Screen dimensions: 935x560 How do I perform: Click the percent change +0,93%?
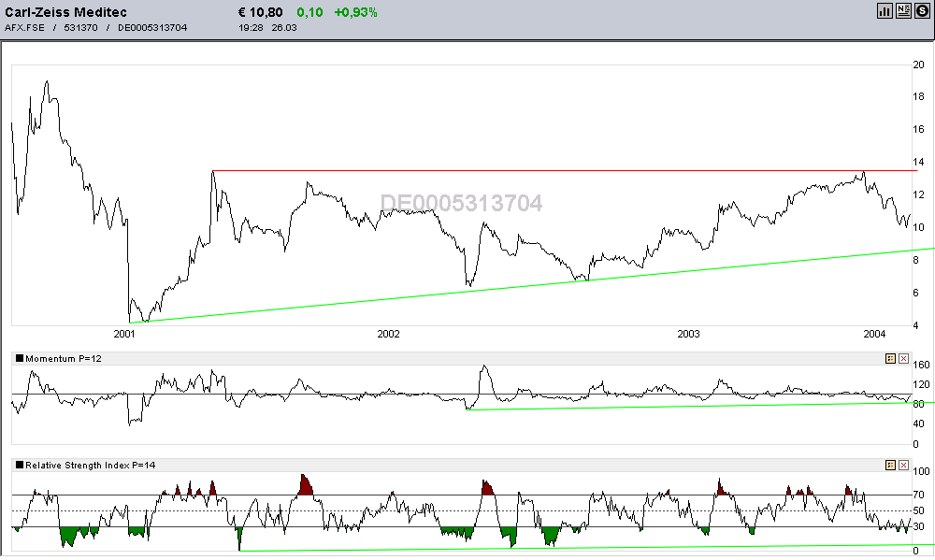click(356, 12)
